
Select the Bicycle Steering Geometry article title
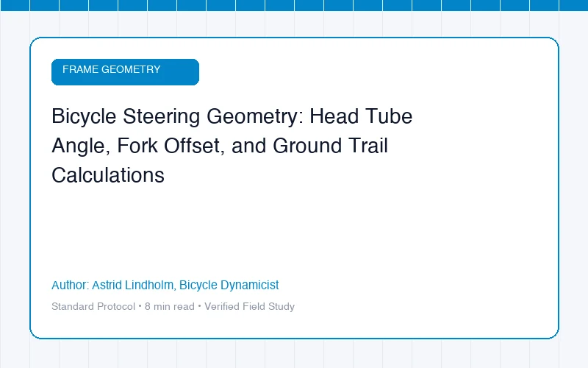[232, 145]
